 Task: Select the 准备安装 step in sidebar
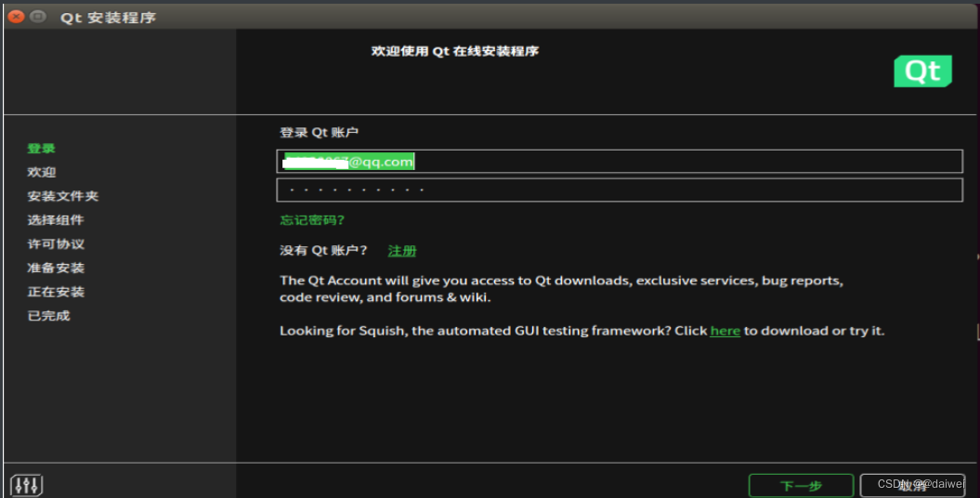point(56,268)
